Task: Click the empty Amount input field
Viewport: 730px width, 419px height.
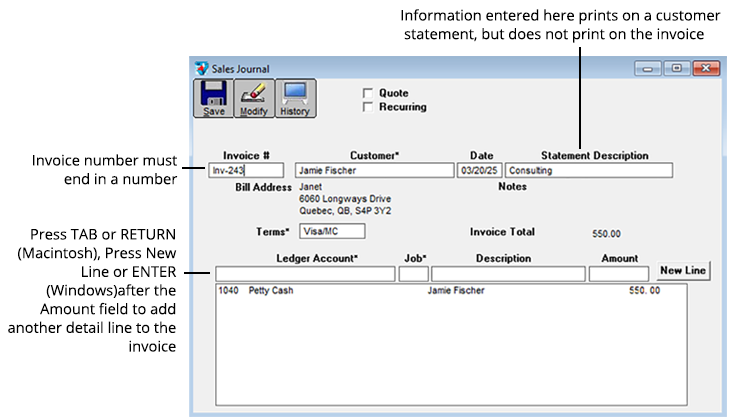Action: 620,274
